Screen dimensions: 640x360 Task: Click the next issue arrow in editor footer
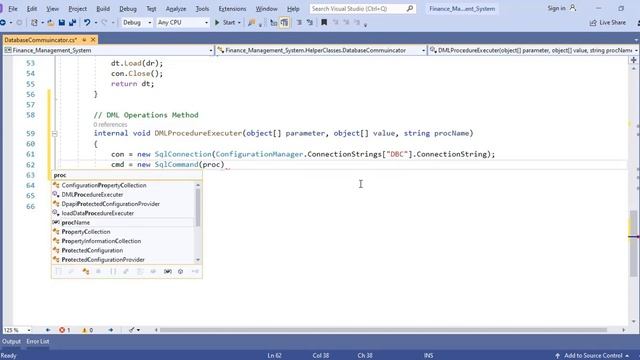click(111, 330)
